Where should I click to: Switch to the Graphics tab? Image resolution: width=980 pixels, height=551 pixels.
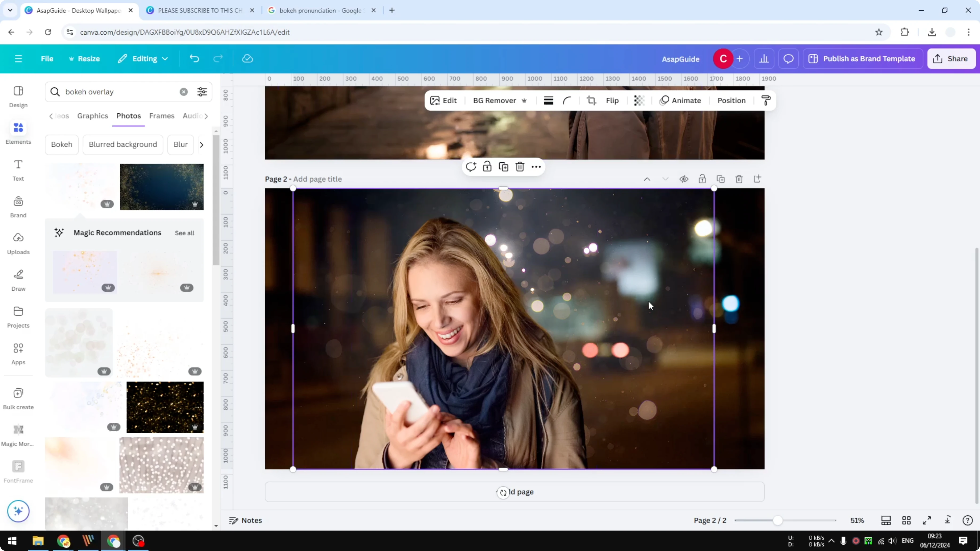pyautogui.click(x=92, y=116)
